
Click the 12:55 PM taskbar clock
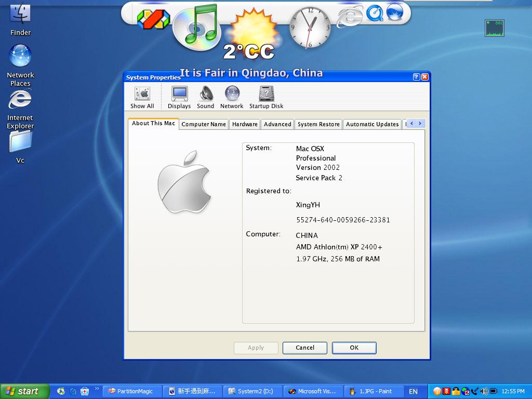coord(513,392)
